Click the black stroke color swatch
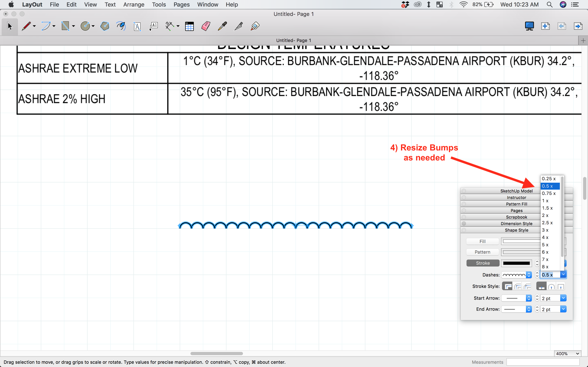Image resolution: width=588 pixels, height=367 pixels. 516,263
